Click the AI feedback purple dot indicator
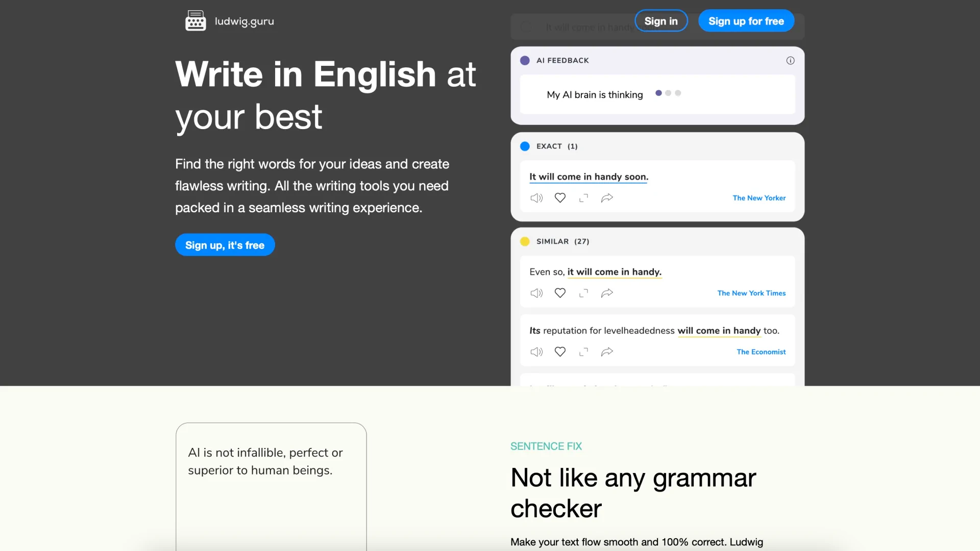Image resolution: width=980 pixels, height=551 pixels. point(524,60)
